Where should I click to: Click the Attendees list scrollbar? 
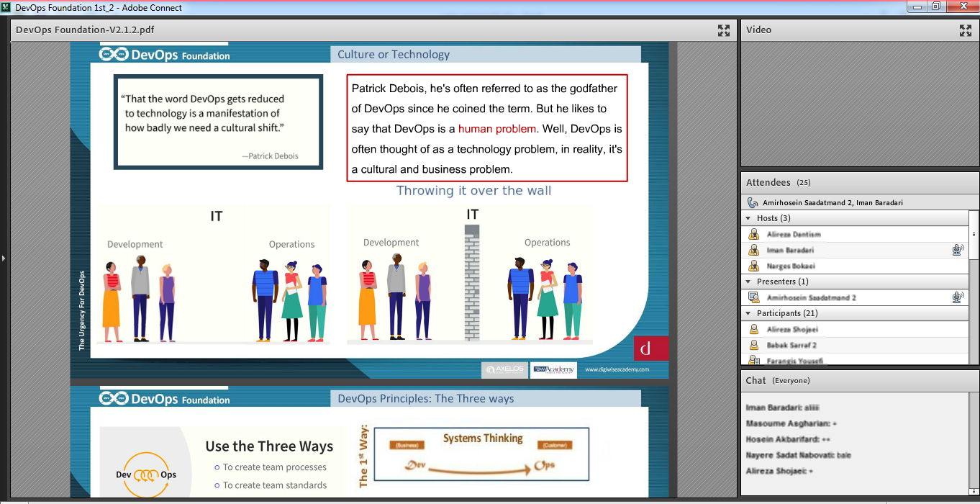pos(974,288)
